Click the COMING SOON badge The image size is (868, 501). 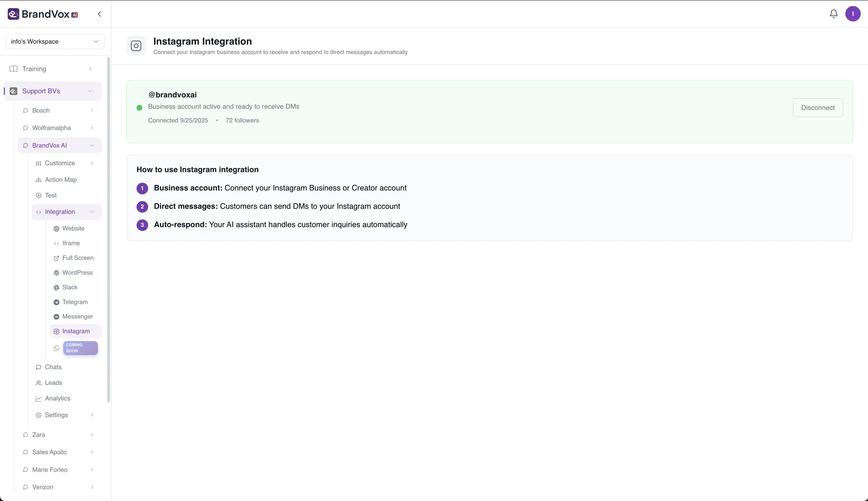(x=80, y=348)
